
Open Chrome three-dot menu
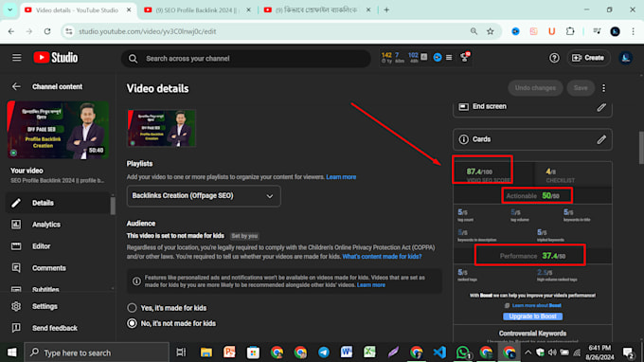coord(633,31)
